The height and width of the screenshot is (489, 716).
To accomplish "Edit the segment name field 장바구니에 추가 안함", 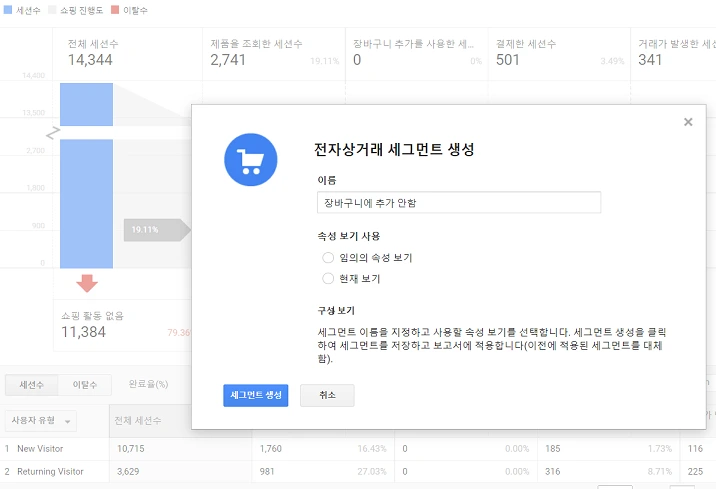I will pyautogui.click(x=459, y=202).
